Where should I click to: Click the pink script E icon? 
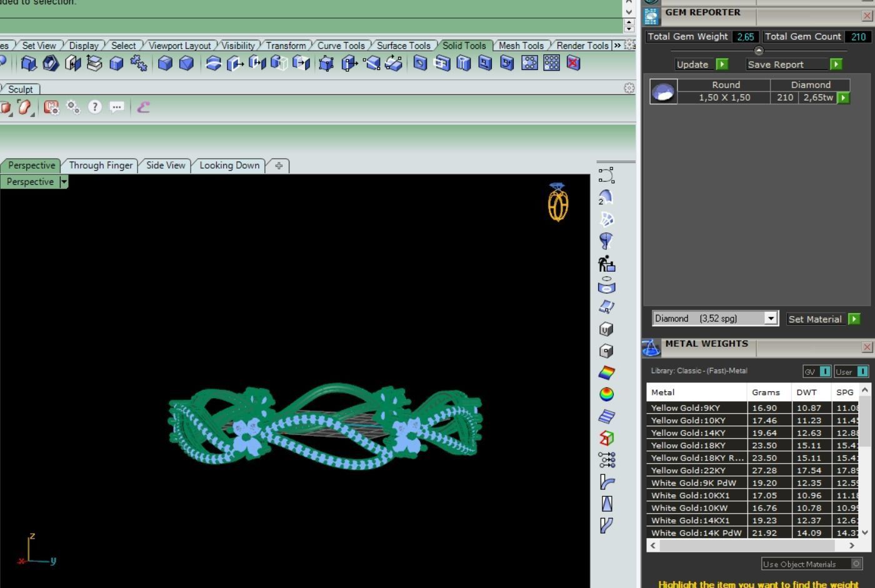pyautogui.click(x=143, y=107)
